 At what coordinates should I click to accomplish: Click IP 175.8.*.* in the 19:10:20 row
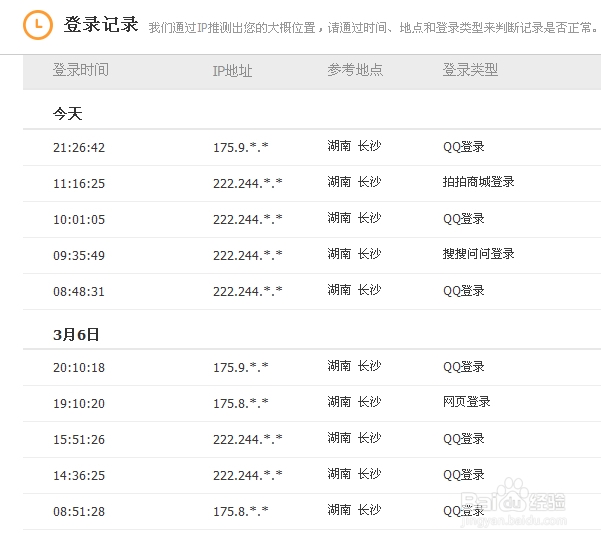[241, 404]
